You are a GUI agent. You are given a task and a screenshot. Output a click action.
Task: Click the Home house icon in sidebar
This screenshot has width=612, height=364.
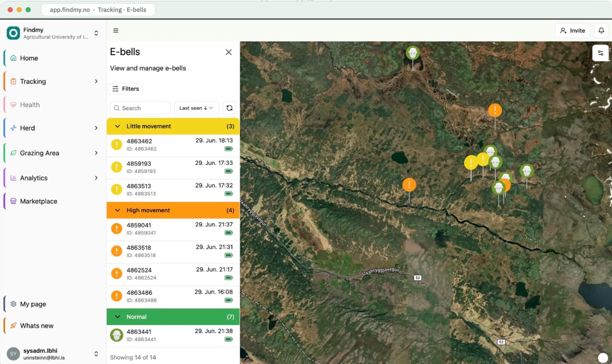[x=13, y=58]
